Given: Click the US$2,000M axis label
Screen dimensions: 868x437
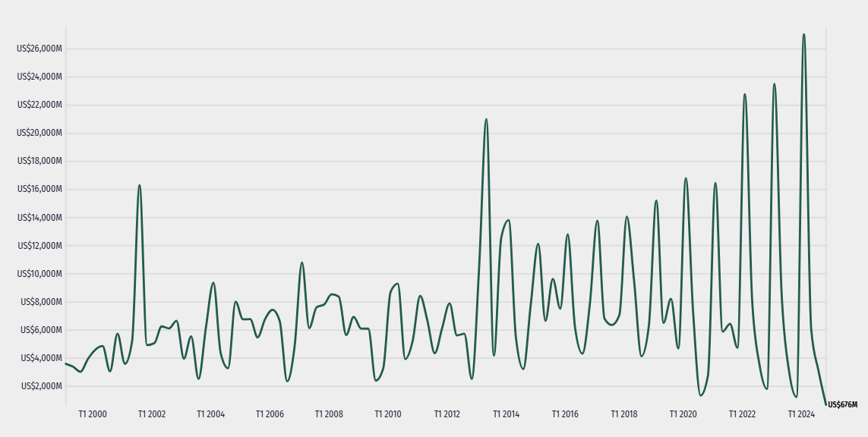Looking at the screenshot, I should [42, 386].
